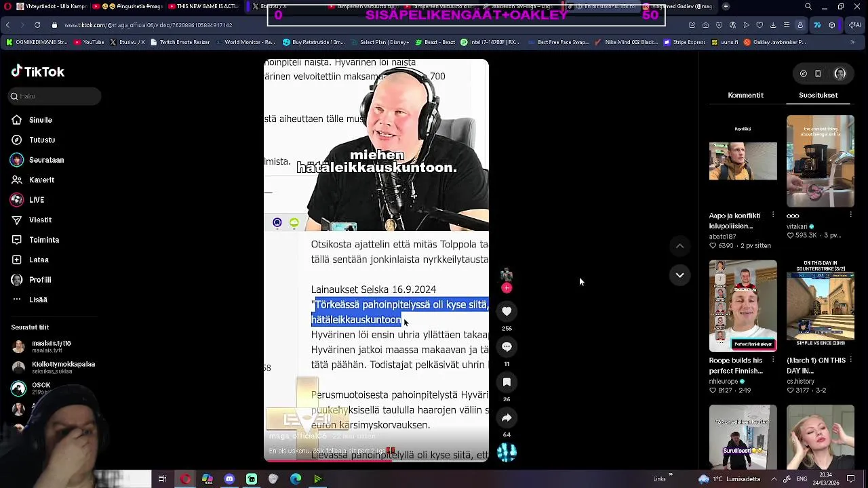Click the Haku search field
The width and height of the screenshot is (868, 488).
click(x=54, y=96)
